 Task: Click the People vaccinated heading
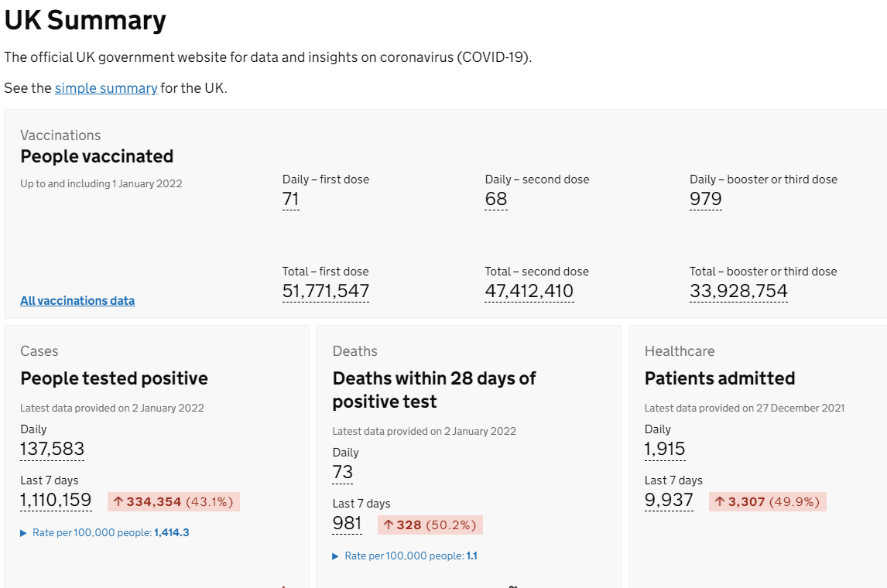click(97, 156)
